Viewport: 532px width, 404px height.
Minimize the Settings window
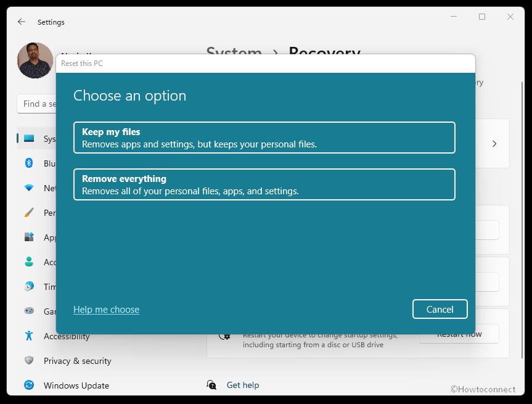tap(454, 16)
